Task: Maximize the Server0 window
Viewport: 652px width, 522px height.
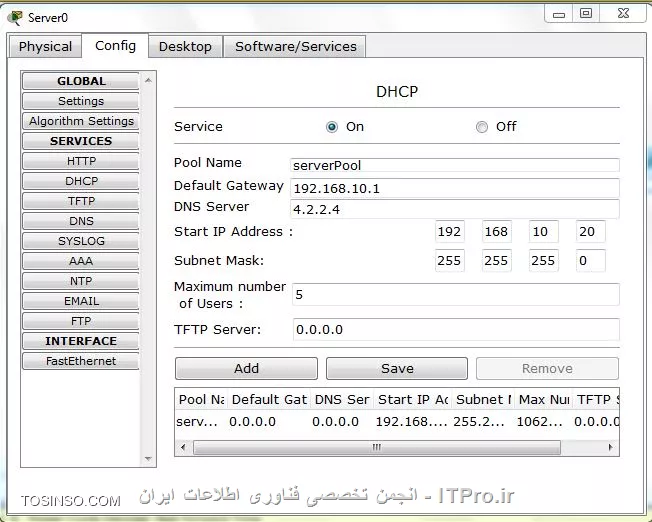Action: pyautogui.click(x=586, y=14)
